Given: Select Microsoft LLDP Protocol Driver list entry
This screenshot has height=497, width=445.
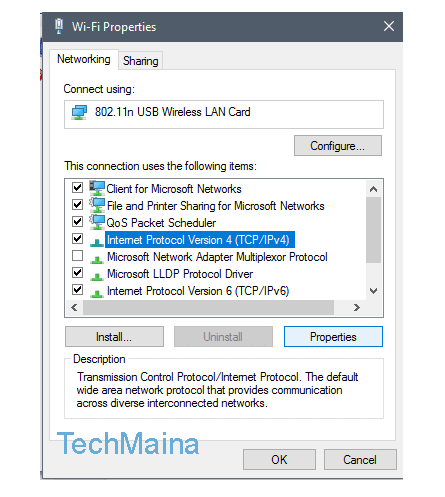Looking at the screenshot, I should [180, 274].
